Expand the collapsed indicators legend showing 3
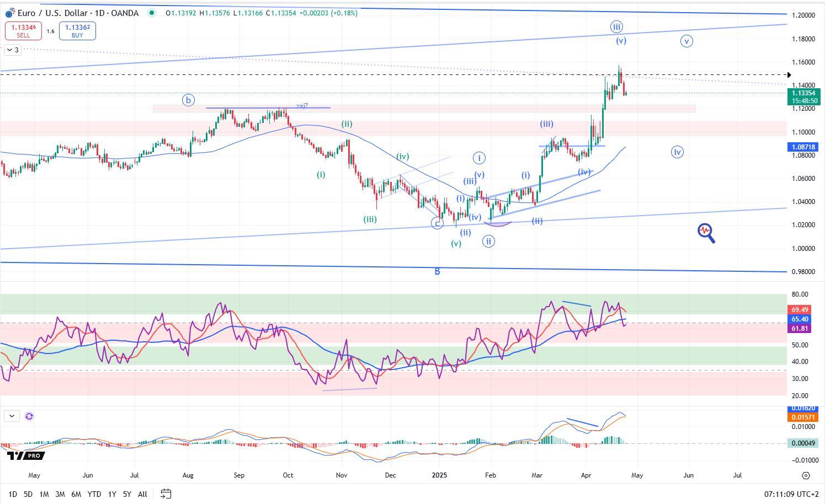 12,50
